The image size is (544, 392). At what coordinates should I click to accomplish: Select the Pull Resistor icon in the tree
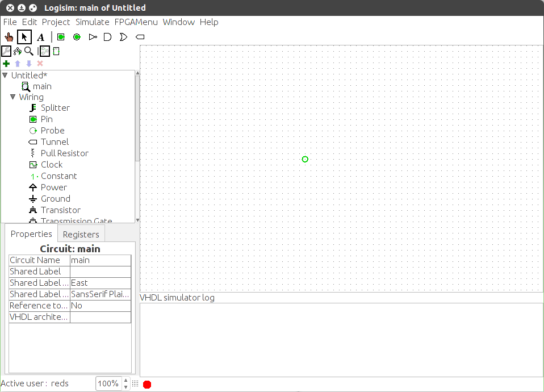tap(33, 153)
